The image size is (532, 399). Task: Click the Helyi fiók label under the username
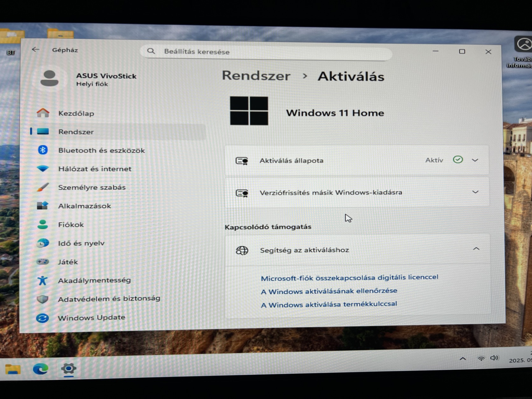pyautogui.click(x=92, y=84)
